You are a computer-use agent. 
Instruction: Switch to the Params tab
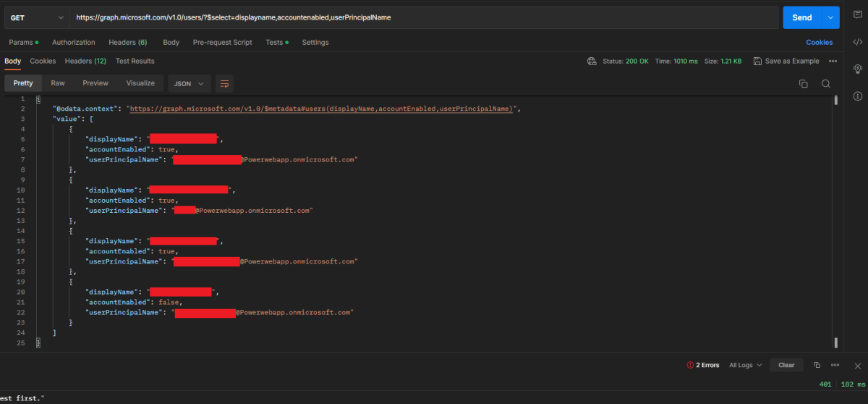[x=23, y=43]
